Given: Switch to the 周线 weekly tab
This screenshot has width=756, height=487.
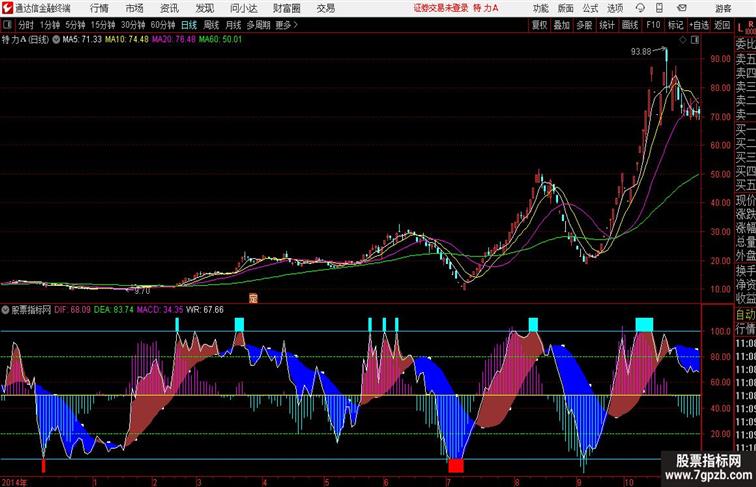Looking at the screenshot, I should [211, 25].
